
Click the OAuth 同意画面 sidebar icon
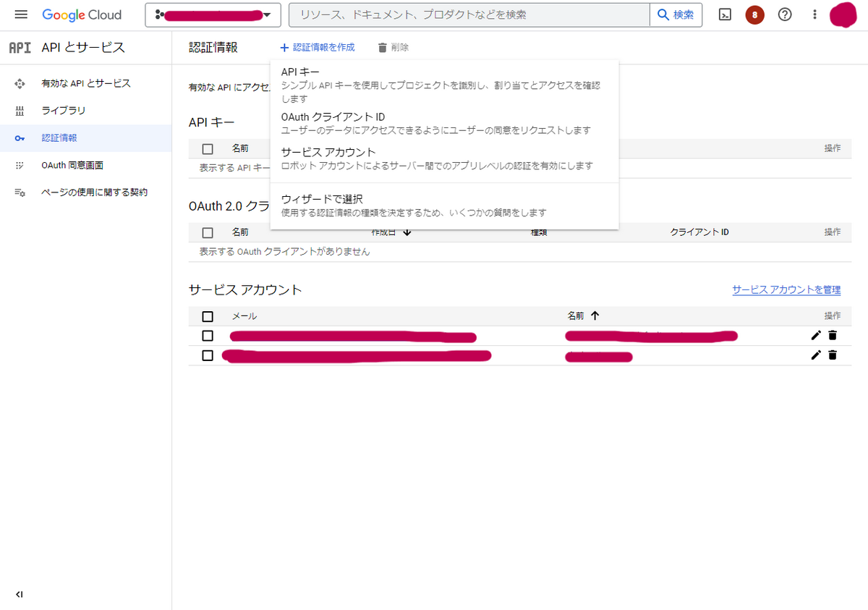click(20, 165)
